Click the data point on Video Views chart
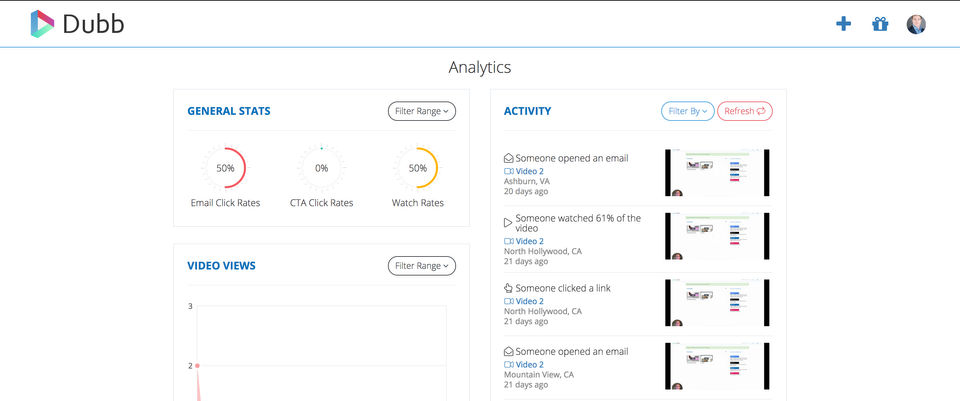Screen dimensions: 960x401 (197, 366)
